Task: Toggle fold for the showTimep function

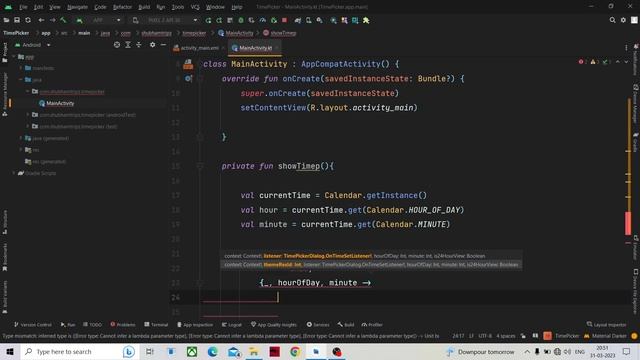Action: coord(200,166)
